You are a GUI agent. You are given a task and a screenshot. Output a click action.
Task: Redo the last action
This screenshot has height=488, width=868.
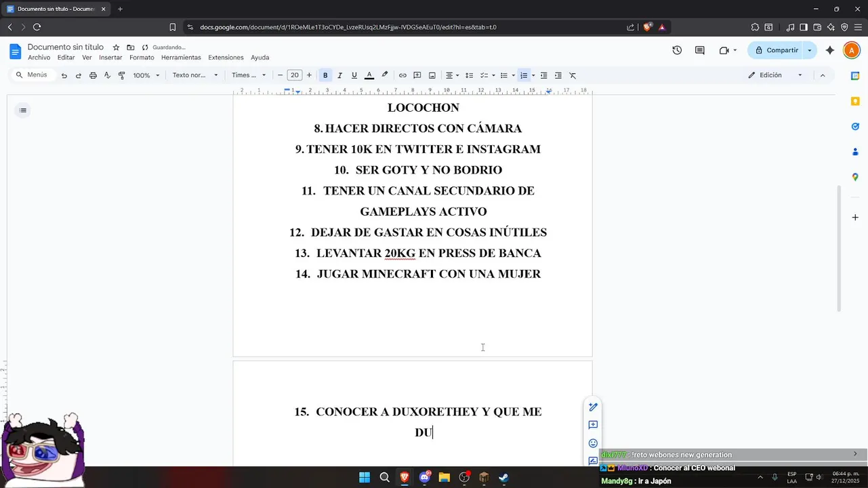(x=79, y=75)
